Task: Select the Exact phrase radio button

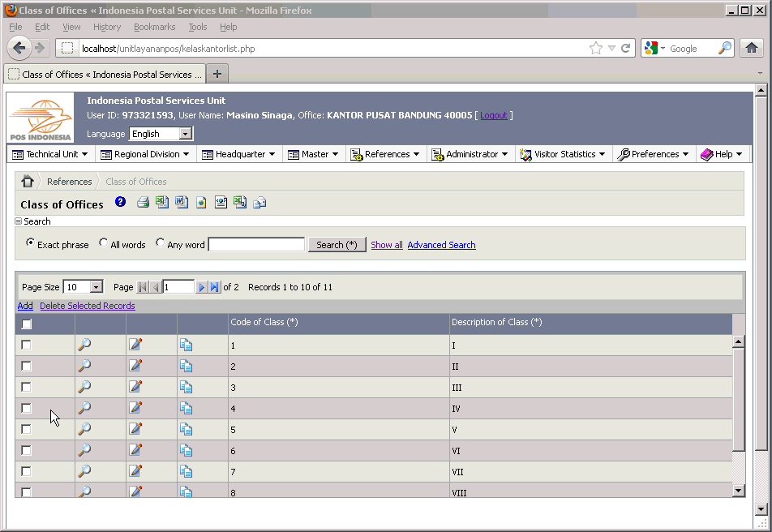Action: click(x=30, y=243)
